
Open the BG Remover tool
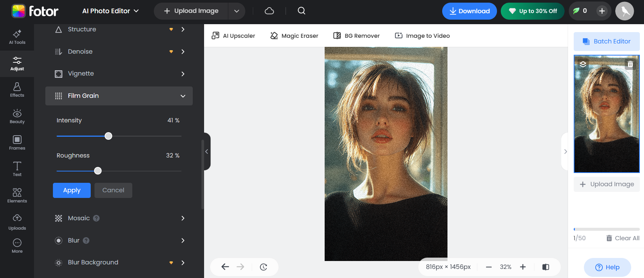pos(356,36)
